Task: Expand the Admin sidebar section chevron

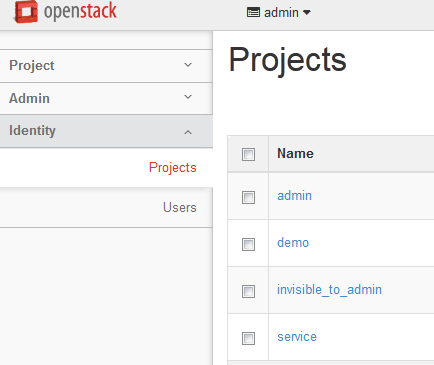Action: [x=188, y=97]
